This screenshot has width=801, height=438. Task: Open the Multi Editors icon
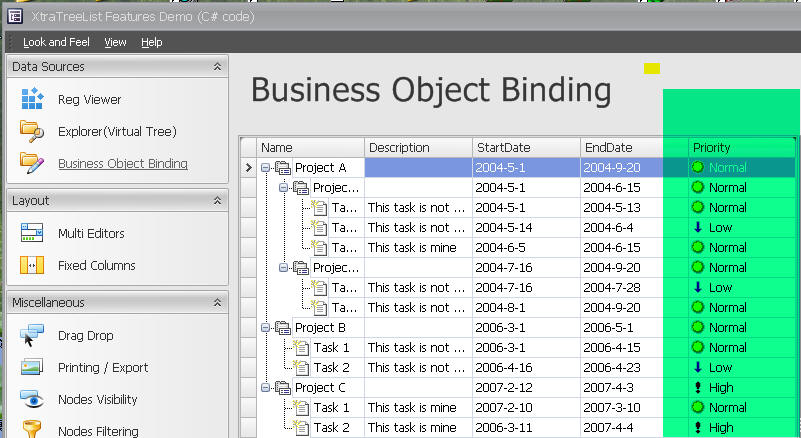click(32, 233)
